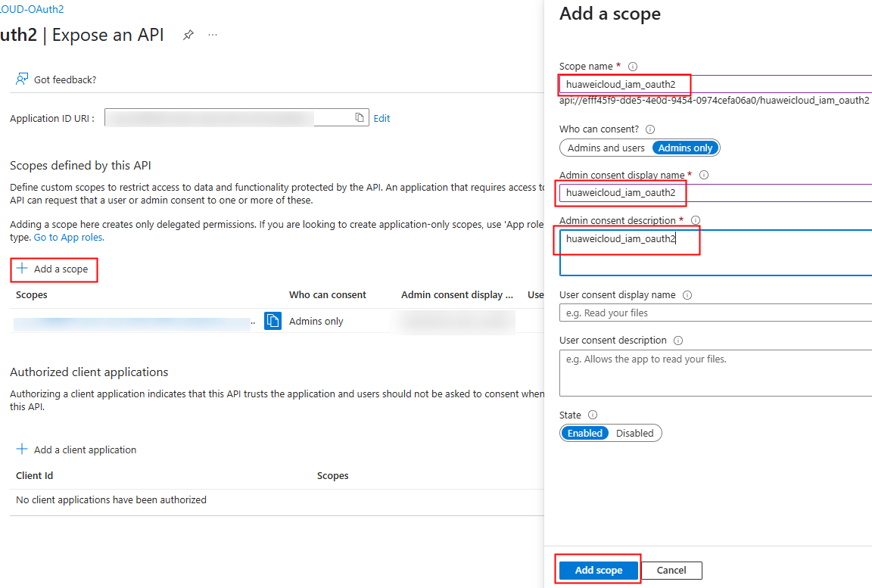This screenshot has width=872, height=588.
Task: Pin the Expose an API page
Action: coord(188,35)
